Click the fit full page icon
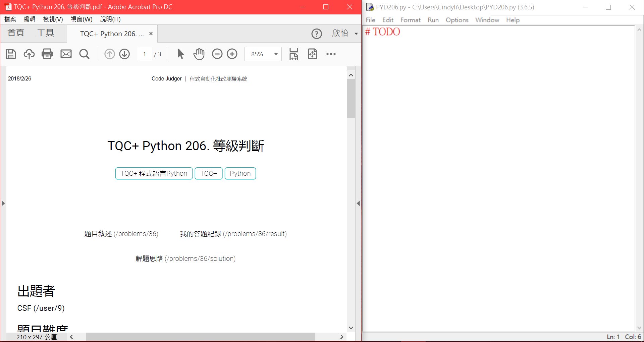This screenshot has width=644, height=342. [313, 54]
